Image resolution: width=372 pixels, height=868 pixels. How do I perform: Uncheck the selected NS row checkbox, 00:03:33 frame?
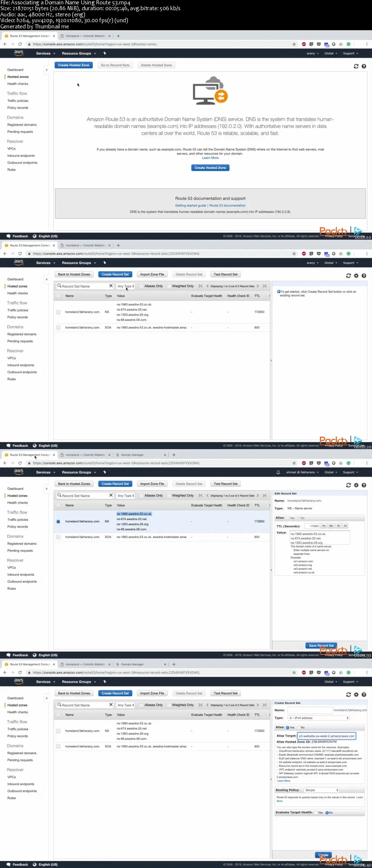coord(58,521)
